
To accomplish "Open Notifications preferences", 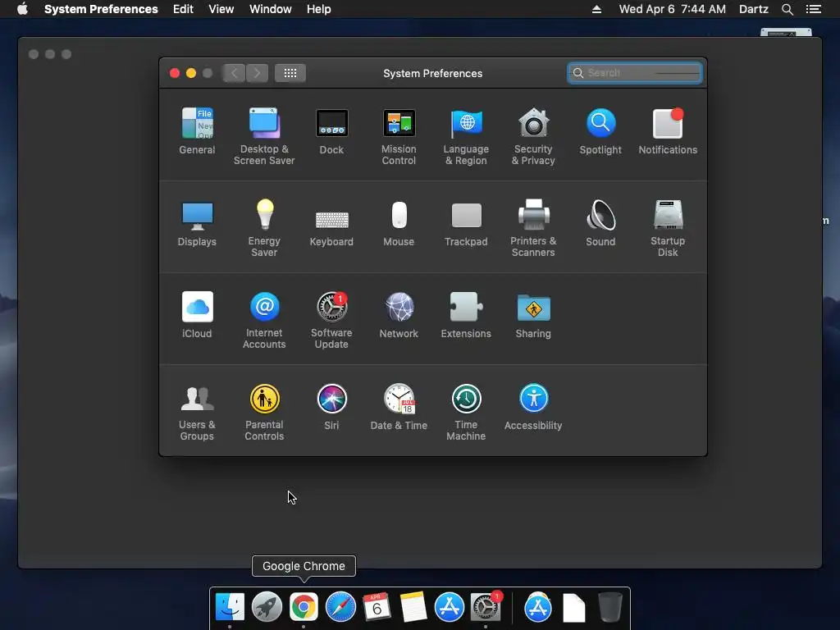I will click(x=668, y=131).
